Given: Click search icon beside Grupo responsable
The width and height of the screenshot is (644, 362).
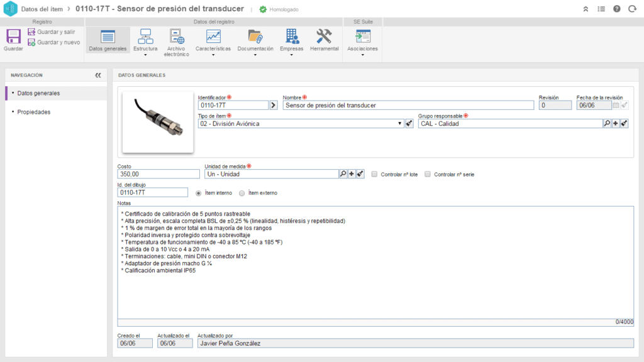Looking at the screenshot, I should point(607,124).
